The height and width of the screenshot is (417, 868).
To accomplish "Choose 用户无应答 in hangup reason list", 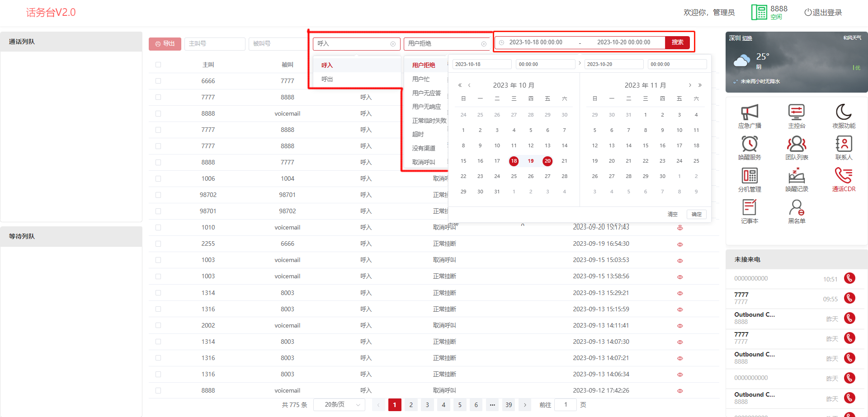I will [426, 93].
